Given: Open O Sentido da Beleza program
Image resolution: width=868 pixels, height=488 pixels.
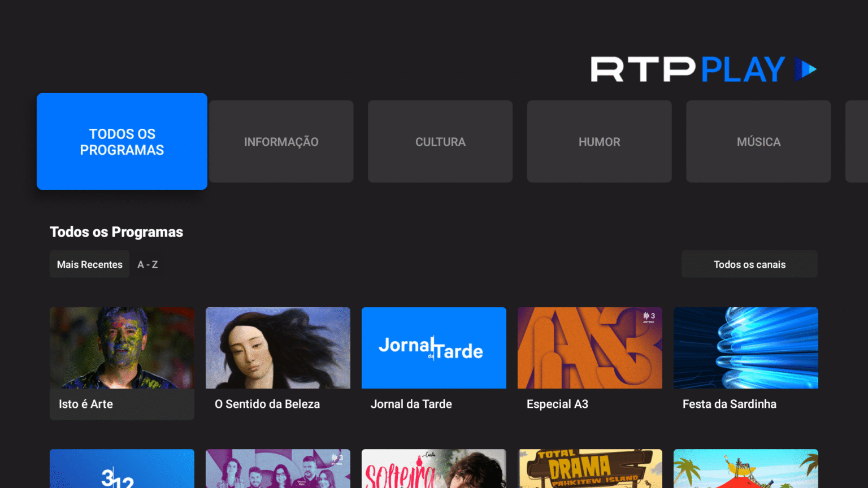Looking at the screenshot, I should (x=277, y=347).
